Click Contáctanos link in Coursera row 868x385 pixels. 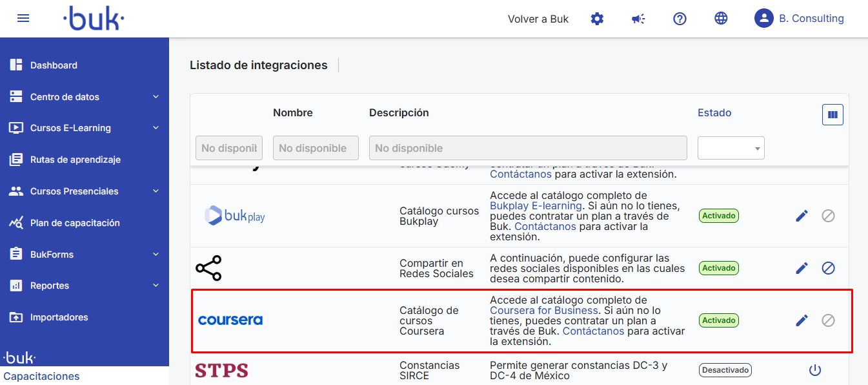tap(594, 331)
